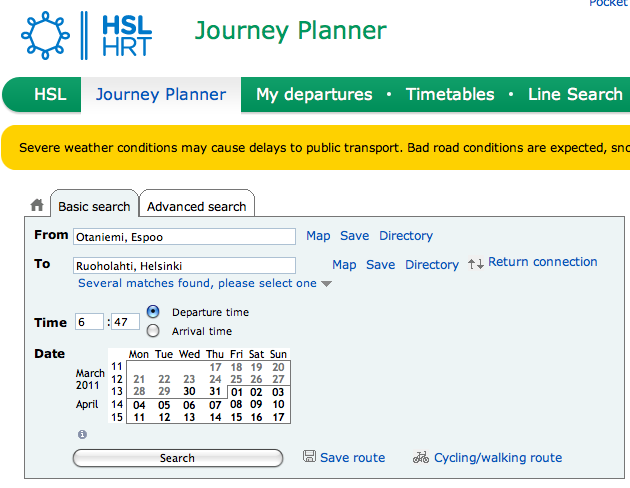Open the My departures menu item
630x488 pixels.
pyautogui.click(x=314, y=94)
